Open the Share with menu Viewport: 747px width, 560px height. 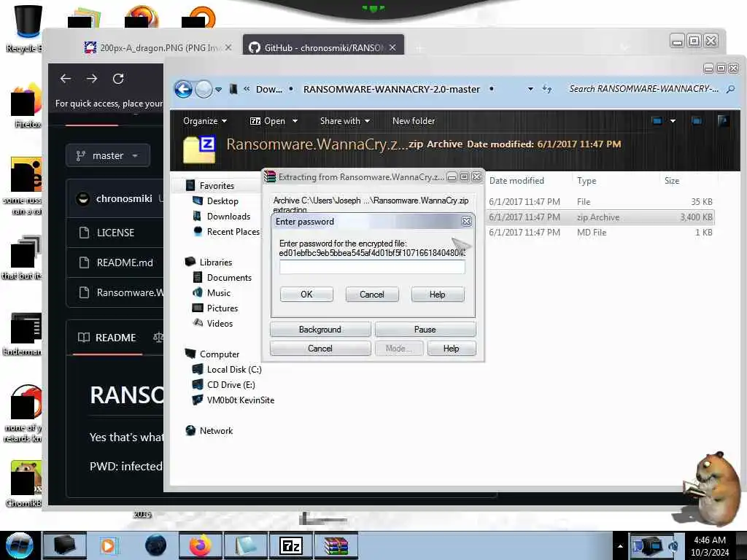pos(345,121)
